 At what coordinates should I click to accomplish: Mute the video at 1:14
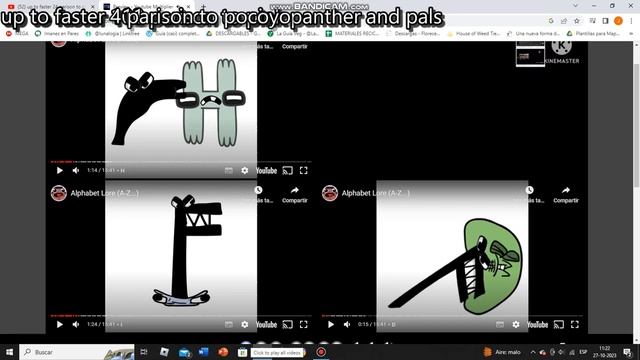pos(76,171)
